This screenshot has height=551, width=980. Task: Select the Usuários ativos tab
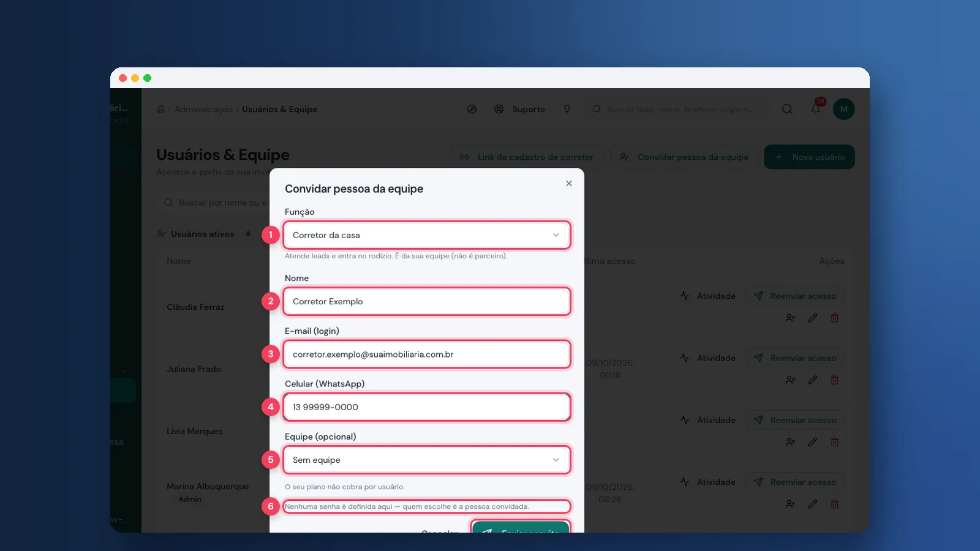(204, 234)
